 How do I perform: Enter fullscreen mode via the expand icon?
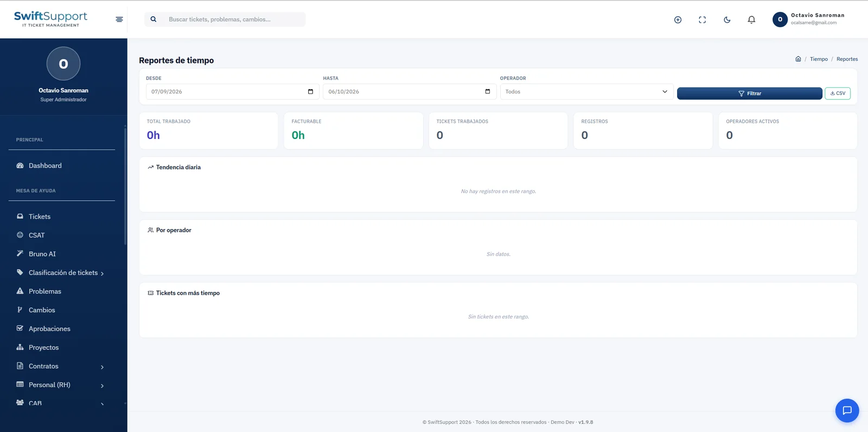click(702, 20)
